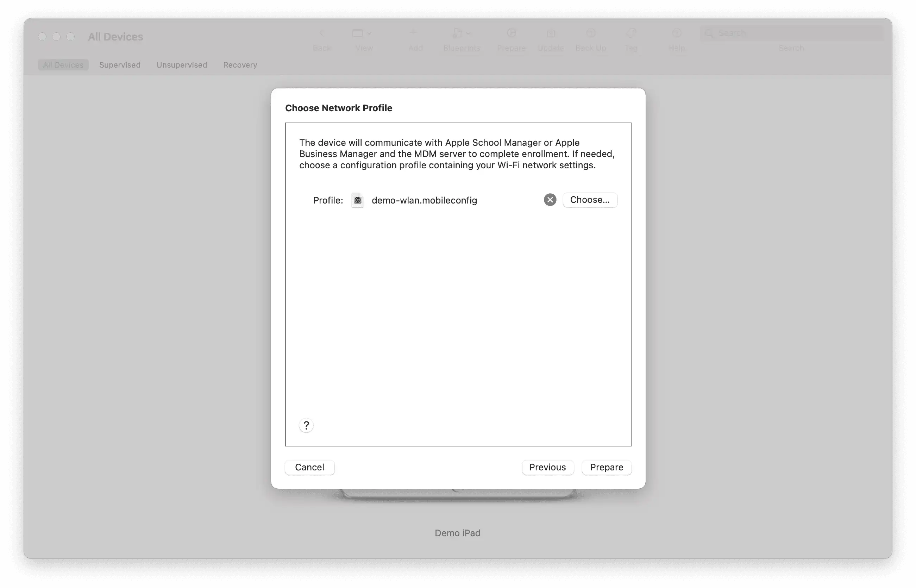The image size is (916, 588).
Task: Open the Blueprints toolbar dropdown
Action: tap(461, 33)
